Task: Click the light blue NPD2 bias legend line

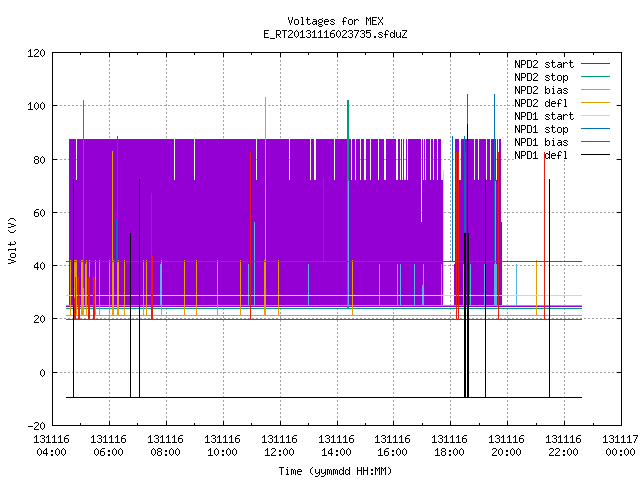Action: (596, 90)
